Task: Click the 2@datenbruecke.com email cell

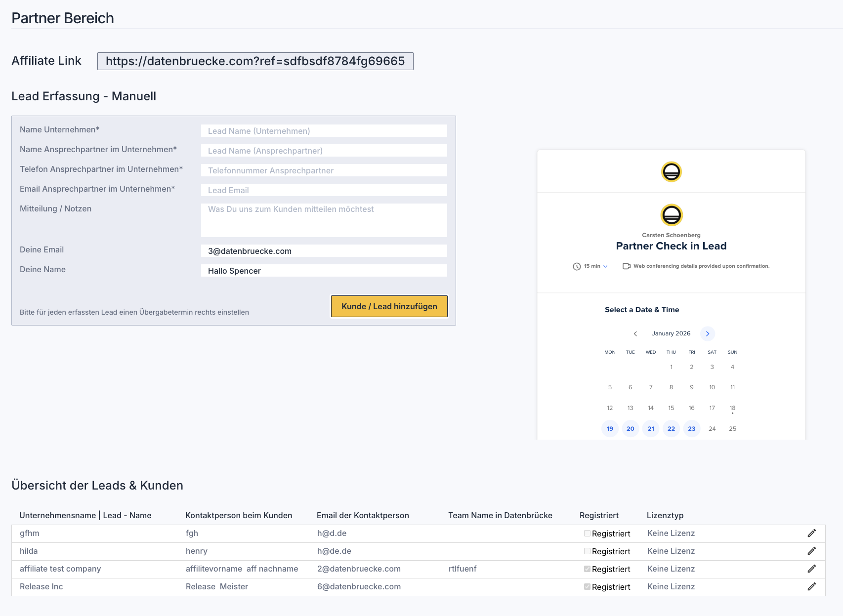Action: pyautogui.click(x=359, y=569)
